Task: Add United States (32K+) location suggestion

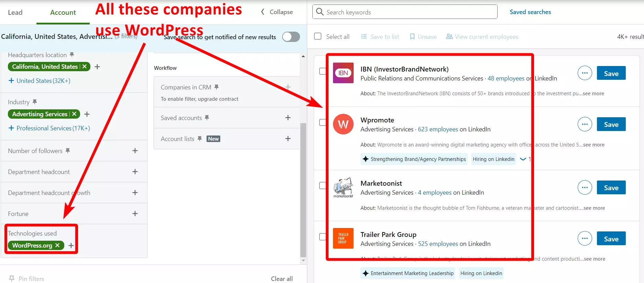Action: pos(40,81)
